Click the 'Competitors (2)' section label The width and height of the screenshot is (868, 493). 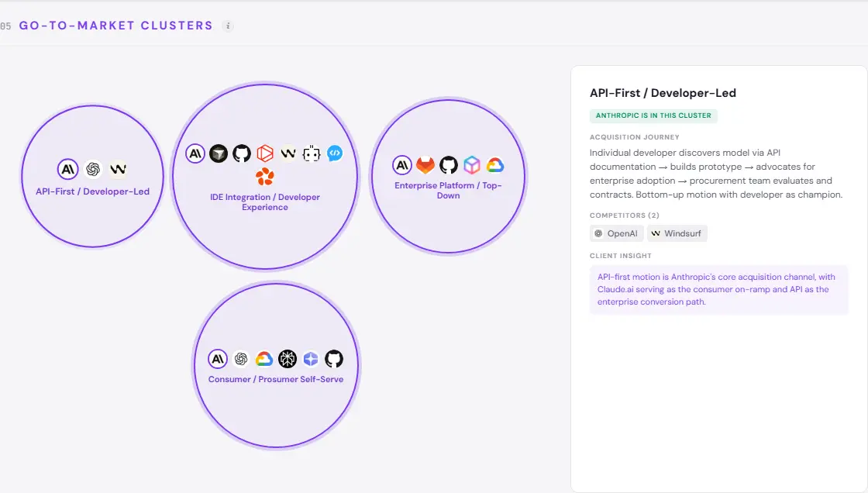pyautogui.click(x=625, y=215)
